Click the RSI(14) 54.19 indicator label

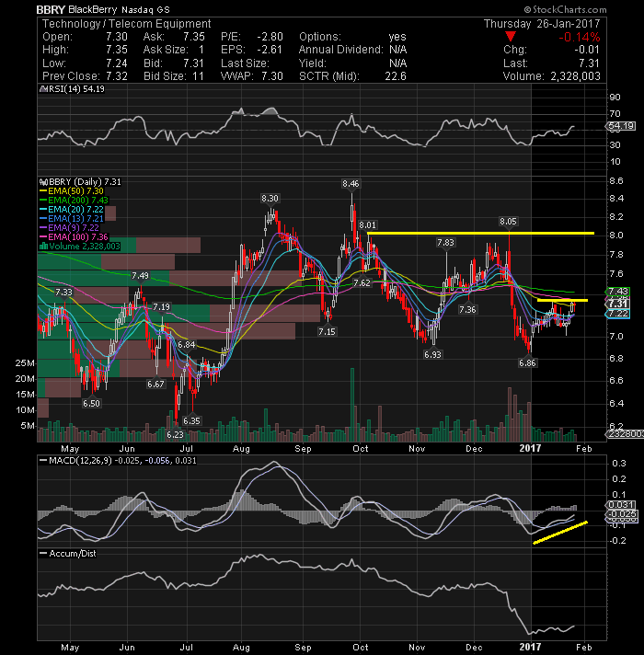(x=72, y=89)
